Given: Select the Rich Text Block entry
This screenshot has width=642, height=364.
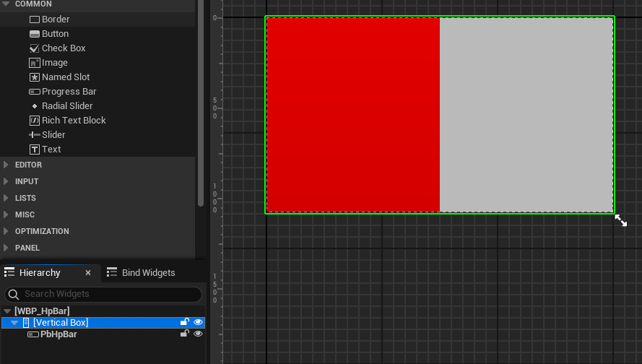Looking at the screenshot, I should pyautogui.click(x=97, y=121).
